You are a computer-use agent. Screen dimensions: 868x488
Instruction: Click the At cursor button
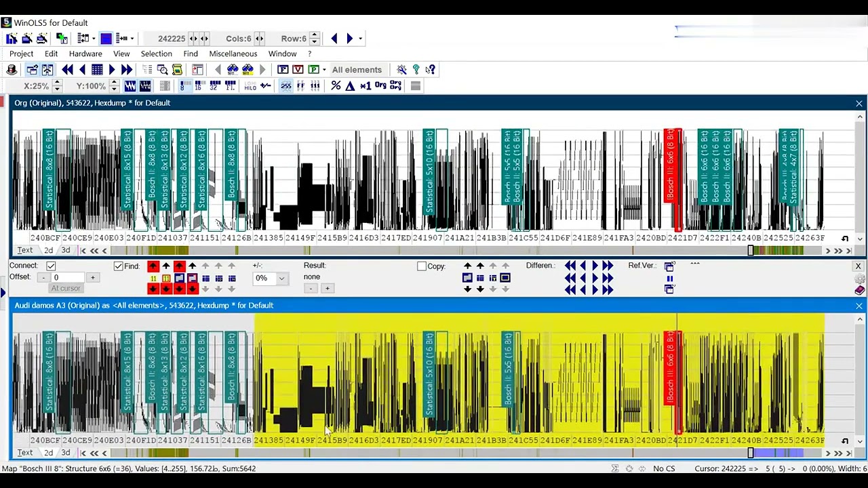(65, 289)
